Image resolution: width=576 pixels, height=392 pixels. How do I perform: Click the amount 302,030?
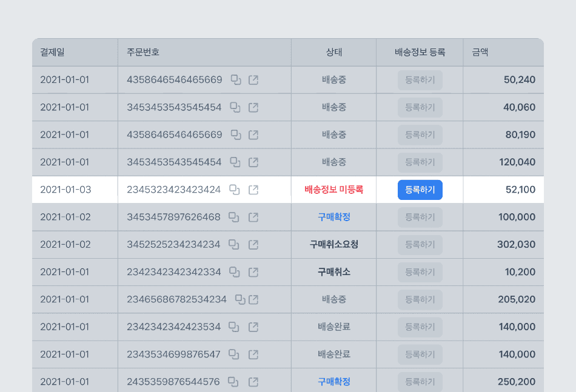click(516, 244)
